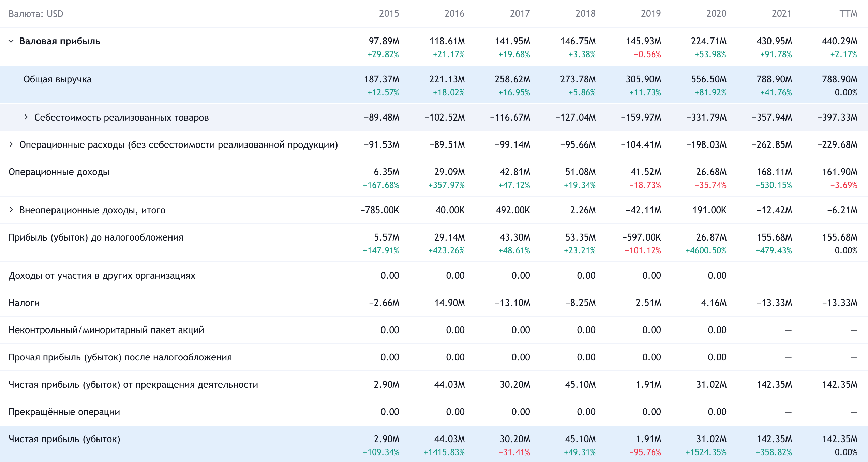The height and width of the screenshot is (462, 868).
Task: Click cost of goods value −89.48M
Action: [381, 118]
